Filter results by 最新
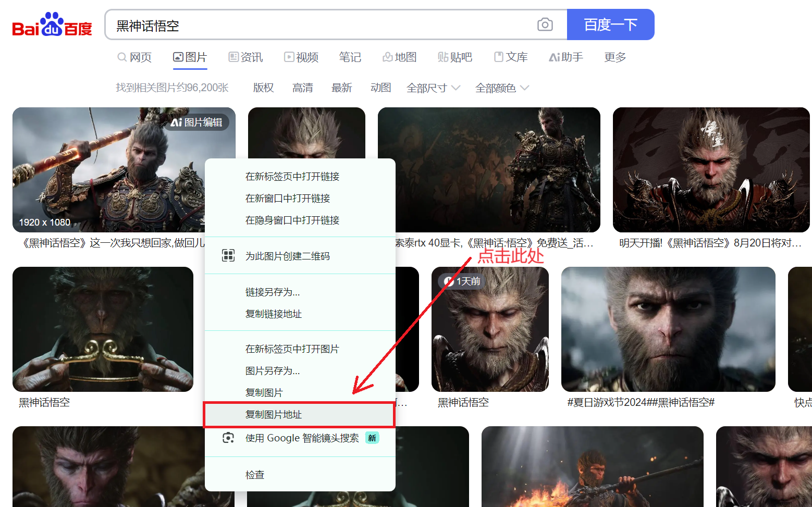This screenshot has height=507, width=812. click(x=342, y=88)
